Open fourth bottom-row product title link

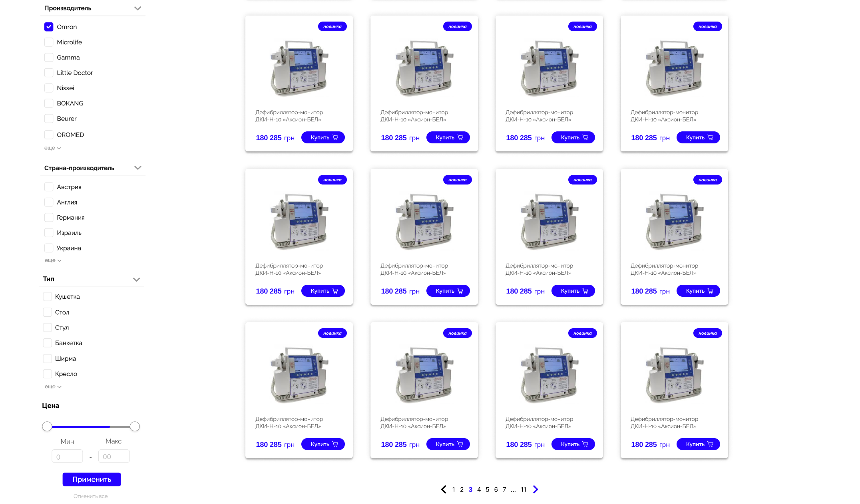point(664,423)
